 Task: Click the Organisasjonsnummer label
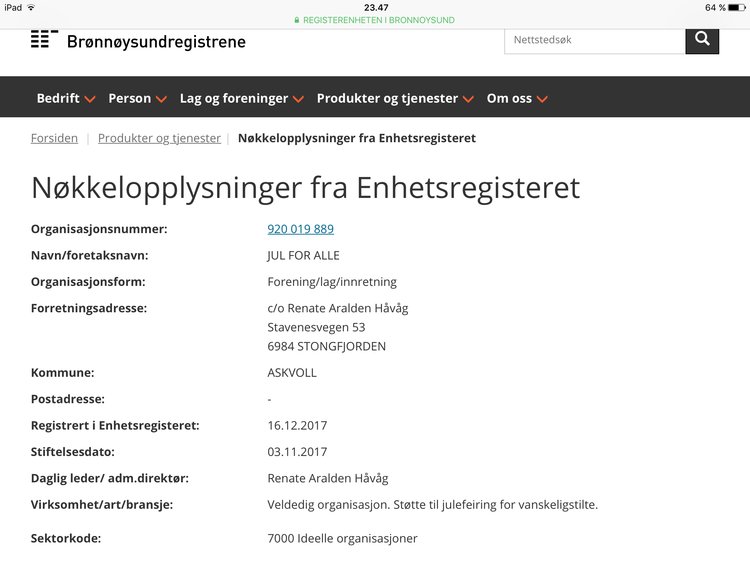[99, 229]
